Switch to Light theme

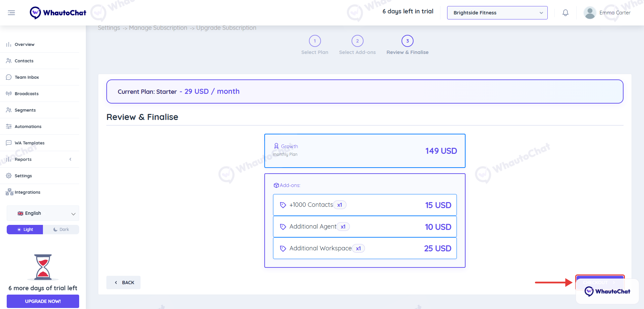coord(25,230)
